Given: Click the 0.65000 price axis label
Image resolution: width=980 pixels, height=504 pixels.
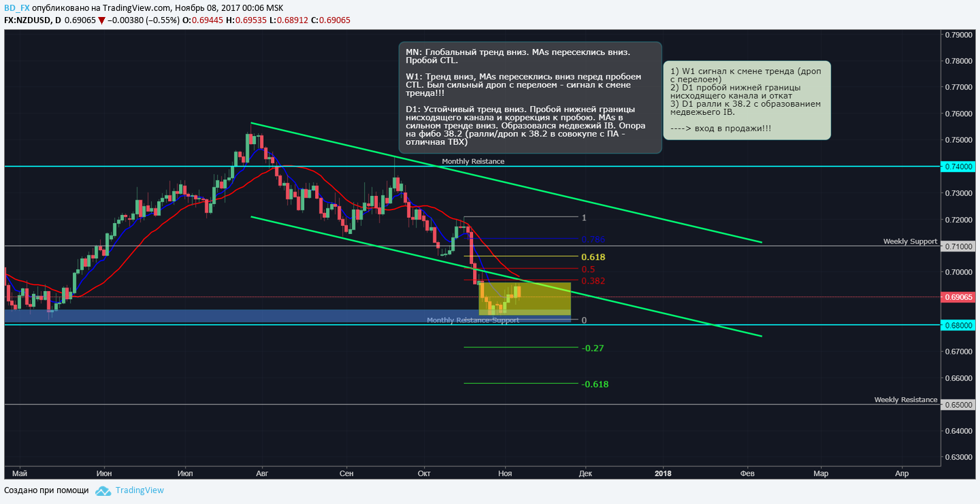Looking at the screenshot, I should (x=960, y=405).
